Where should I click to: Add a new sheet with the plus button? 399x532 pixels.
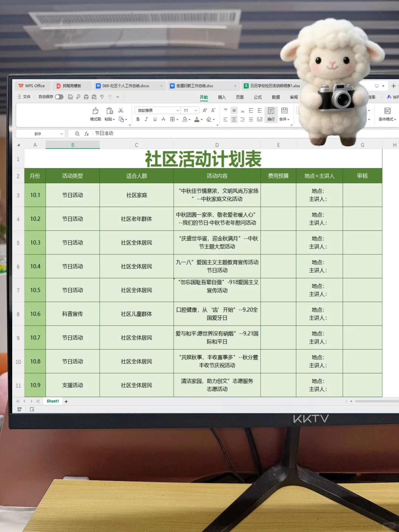coord(66,402)
